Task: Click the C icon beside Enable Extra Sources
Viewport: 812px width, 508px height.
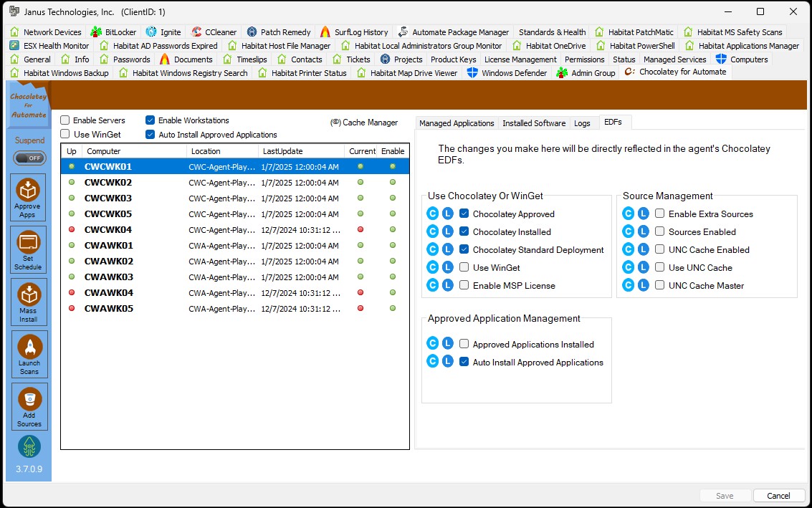Action: pyautogui.click(x=628, y=214)
